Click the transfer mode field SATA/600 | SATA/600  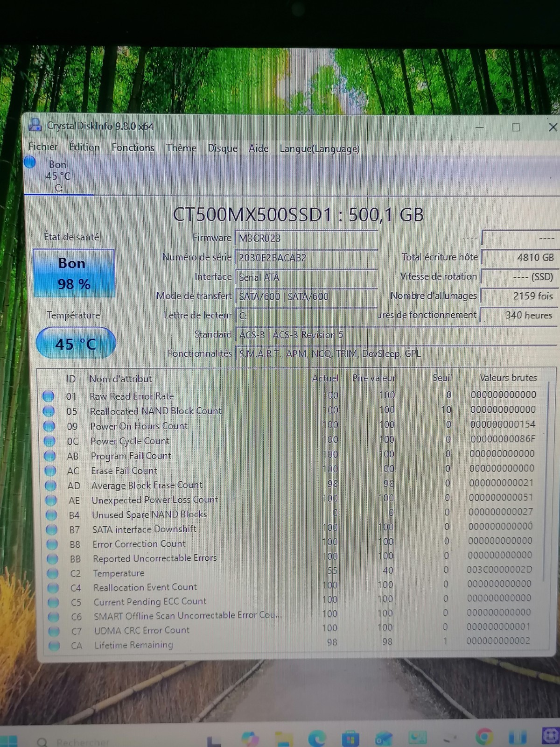[307, 296]
